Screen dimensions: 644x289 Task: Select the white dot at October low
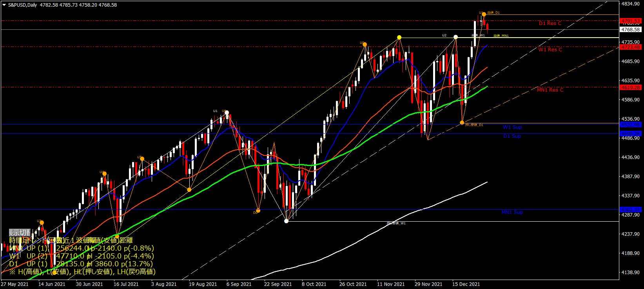tap(286, 221)
